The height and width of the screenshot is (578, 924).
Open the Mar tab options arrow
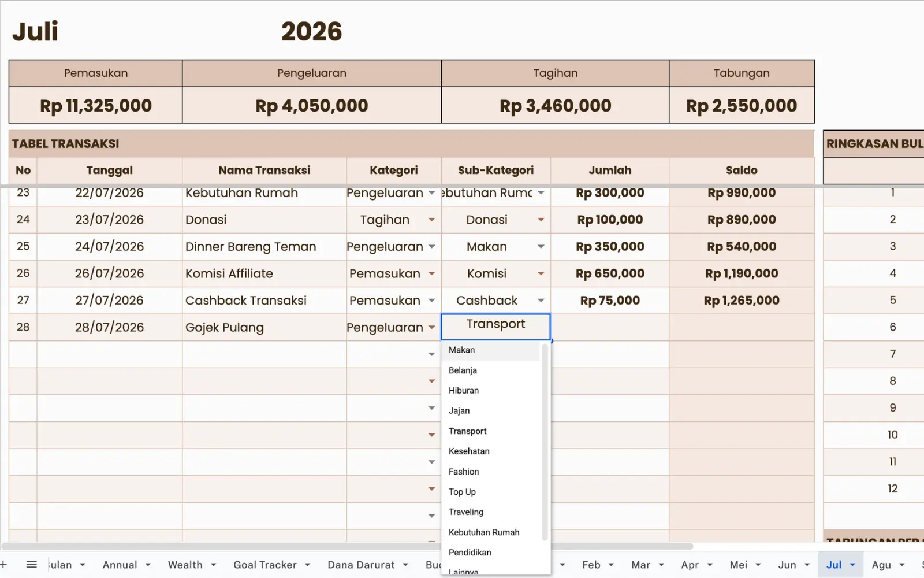click(661, 565)
